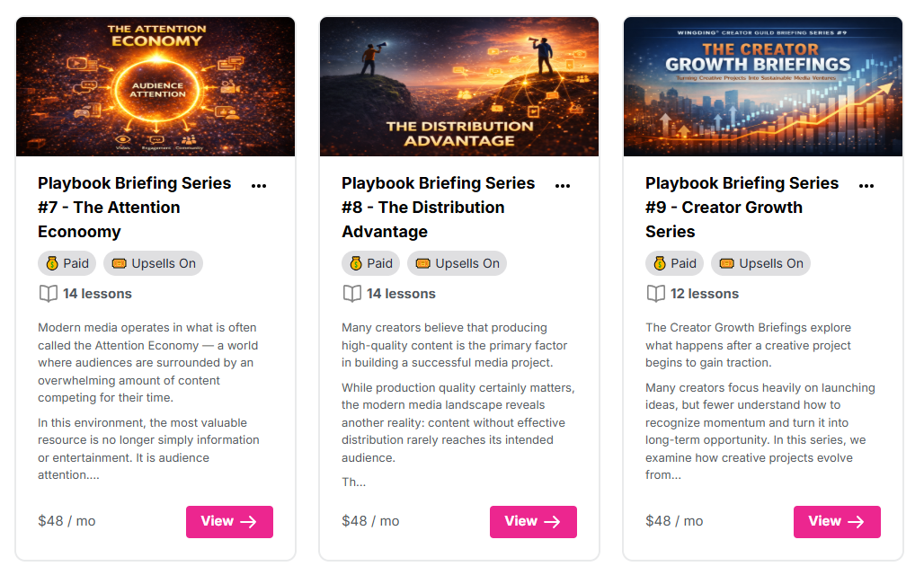View the Attention Economy series
Viewport: 924px width, 584px height.
coord(229,522)
